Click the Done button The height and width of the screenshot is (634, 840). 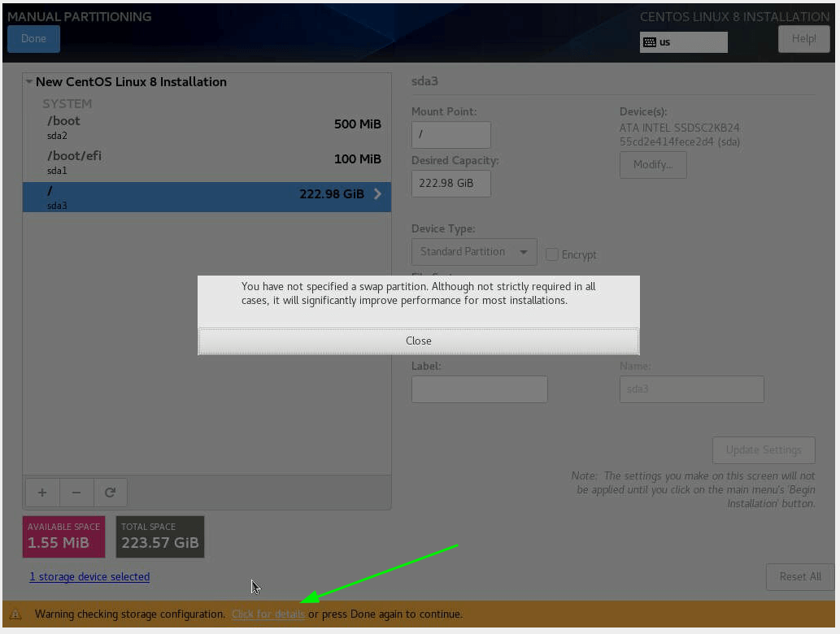pyautogui.click(x=34, y=38)
